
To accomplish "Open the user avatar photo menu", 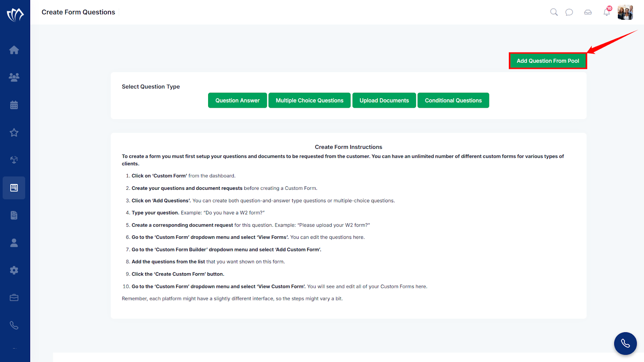I will tap(625, 12).
